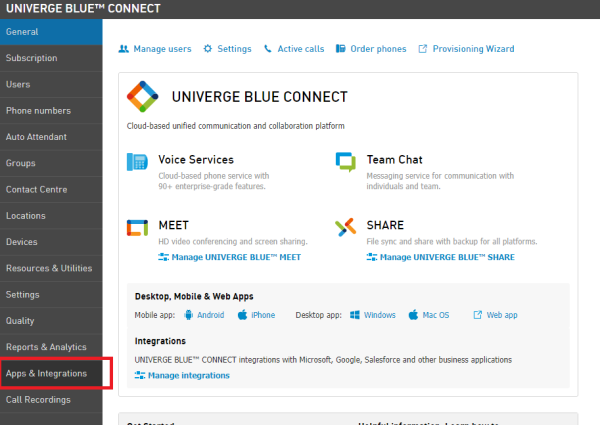The height and width of the screenshot is (425, 600).
Task: Select Quality in the sidebar
Action: [x=51, y=321]
